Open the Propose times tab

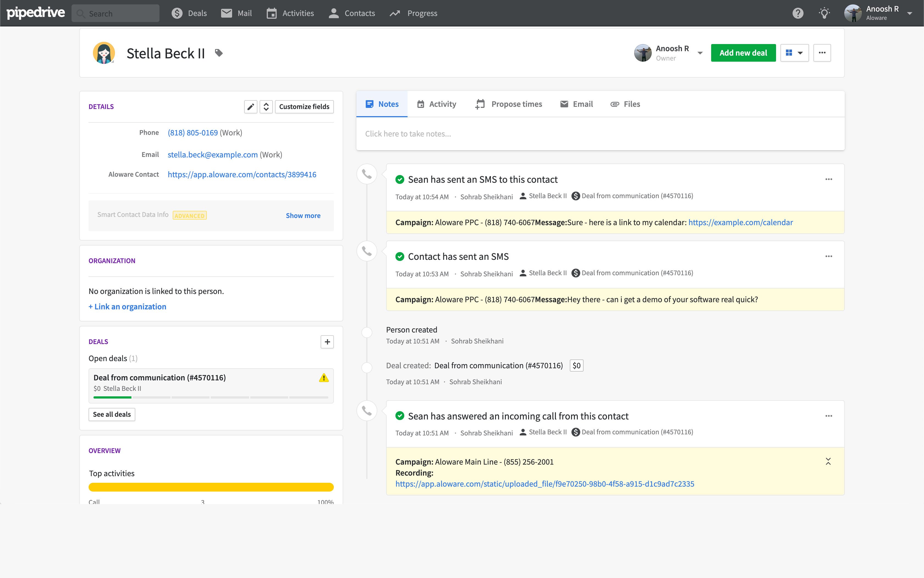[x=508, y=104]
